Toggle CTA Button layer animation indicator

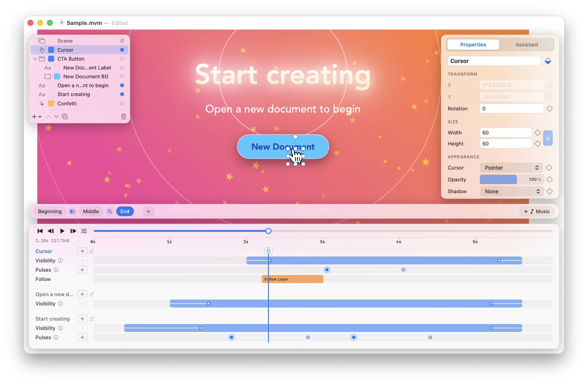122,59
